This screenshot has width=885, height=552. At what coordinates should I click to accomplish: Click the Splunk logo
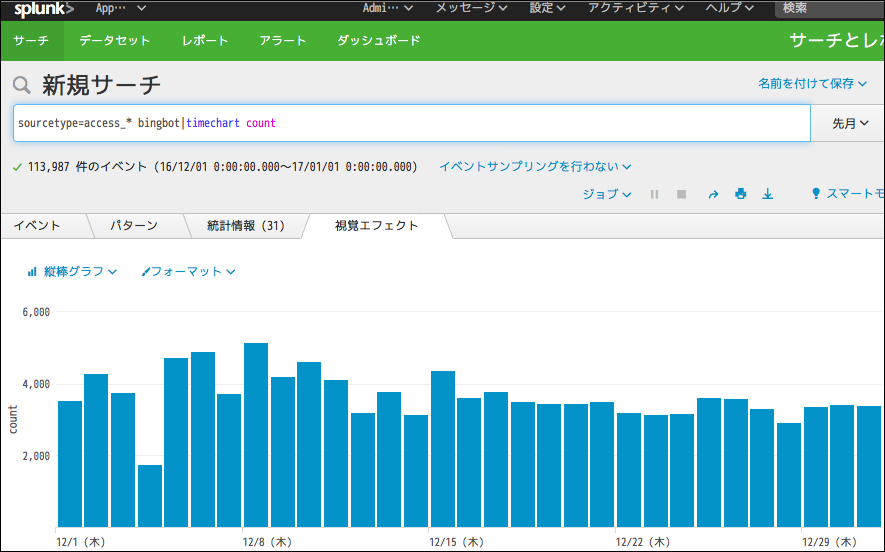click(44, 9)
